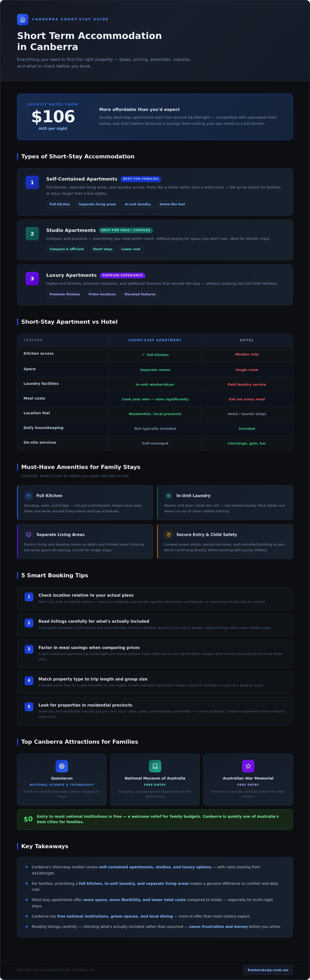Click the Separate Living Areas monitor icon
Viewport: 310px width, 980px height.
coord(29,534)
